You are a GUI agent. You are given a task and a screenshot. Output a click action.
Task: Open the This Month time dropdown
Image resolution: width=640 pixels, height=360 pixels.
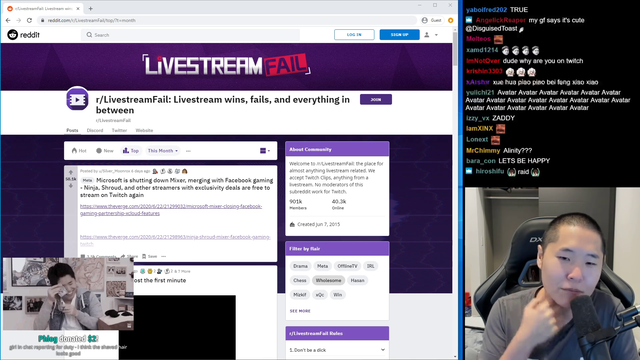point(162,151)
